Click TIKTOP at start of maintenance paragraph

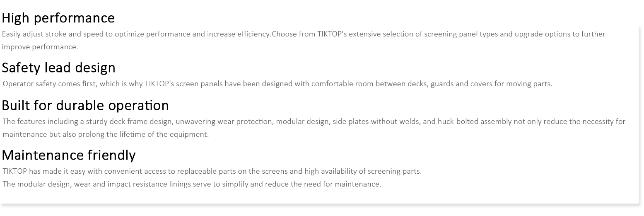pyautogui.click(x=14, y=171)
